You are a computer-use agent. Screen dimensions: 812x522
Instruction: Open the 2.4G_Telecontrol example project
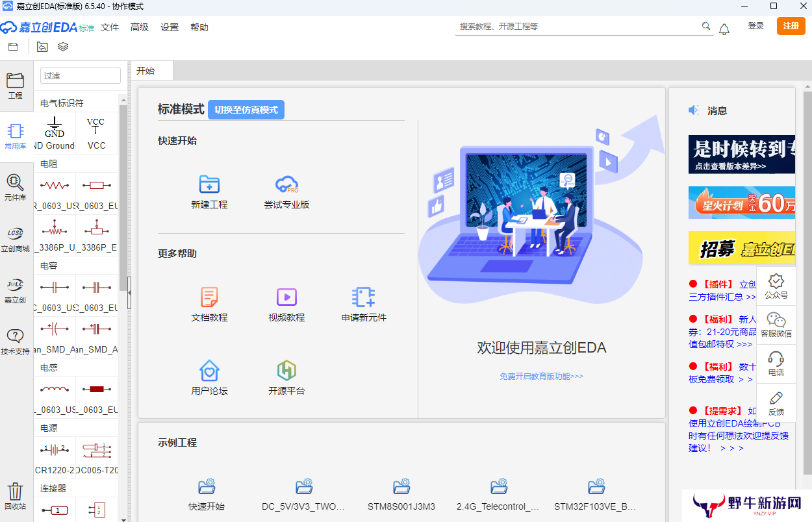(498, 495)
